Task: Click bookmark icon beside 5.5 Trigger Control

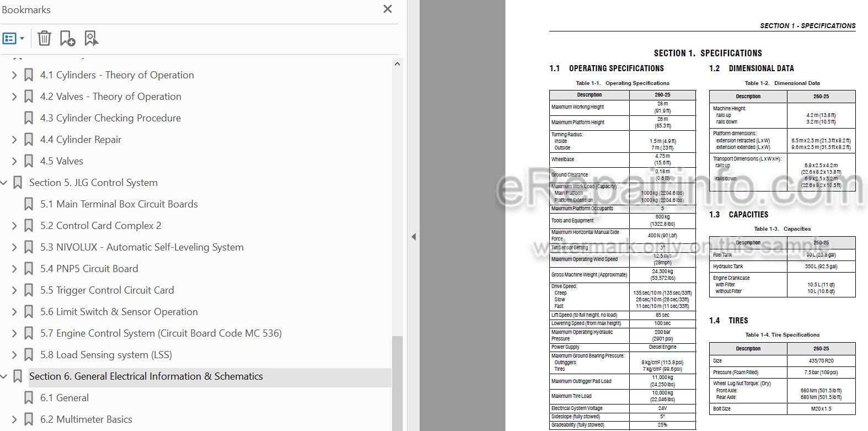Action: coord(29,290)
